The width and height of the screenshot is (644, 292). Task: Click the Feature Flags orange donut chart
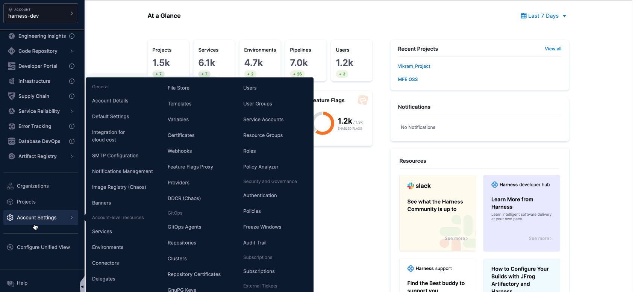coord(323,123)
